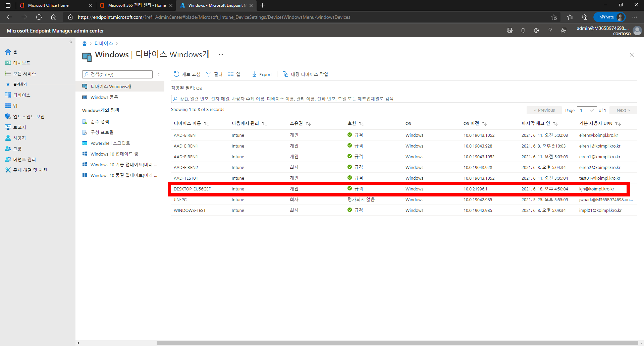Open 대량 디바이스 작업
The width and height of the screenshot is (644, 346).
point(305,74)
